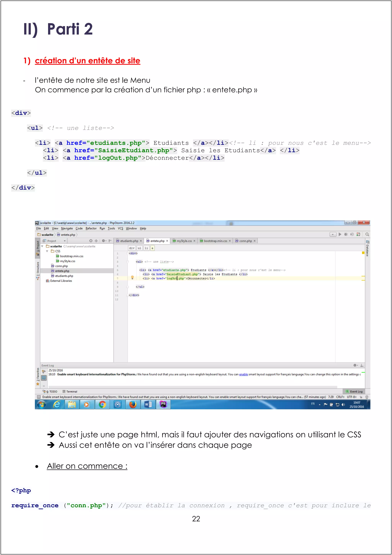Expand the Event Log side toolbar chevrons
Image resolution: width=392 pixels, height=555 pixels.
(x=44, y=386)
